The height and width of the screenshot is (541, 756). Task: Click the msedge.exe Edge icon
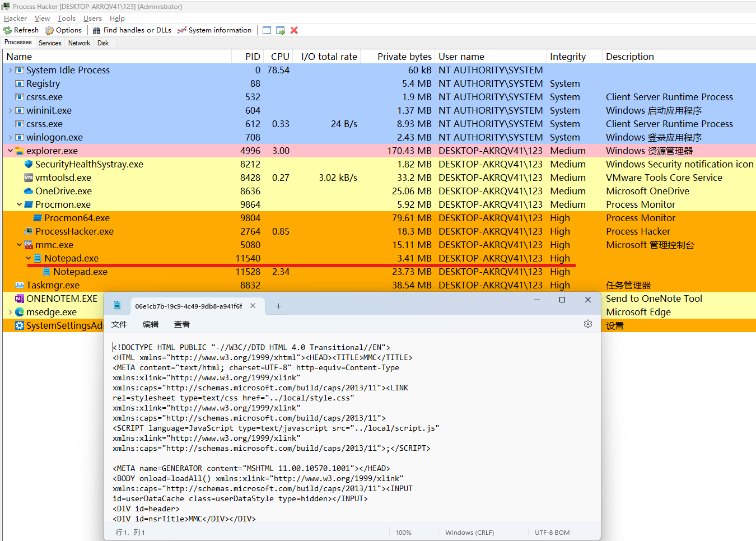pyautogui.click(x=20, y=312)
